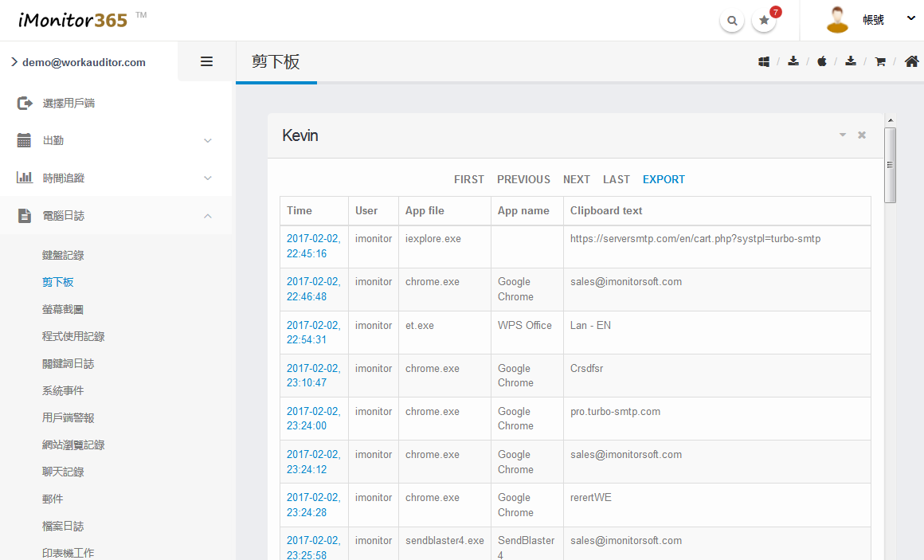Click the vertical scrollbar thumb
The width and height of the screenshot is (924, 560).
tap(891, 165)
